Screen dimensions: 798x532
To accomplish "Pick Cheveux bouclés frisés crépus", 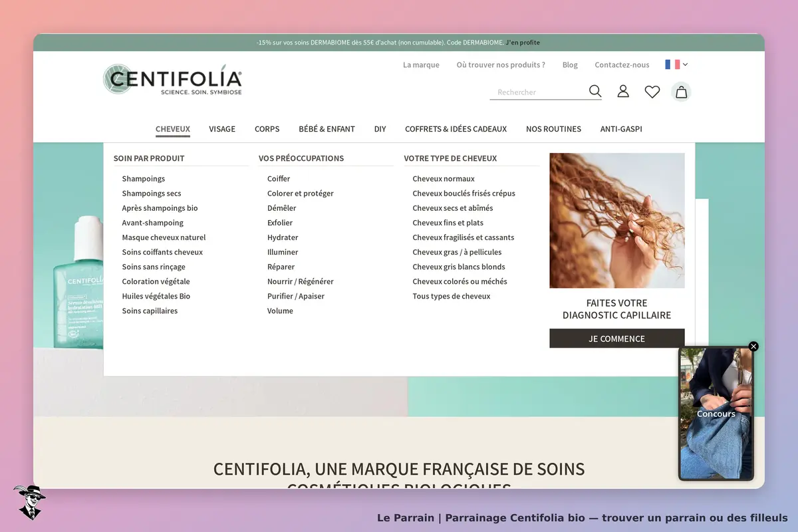I will [464, 194].
